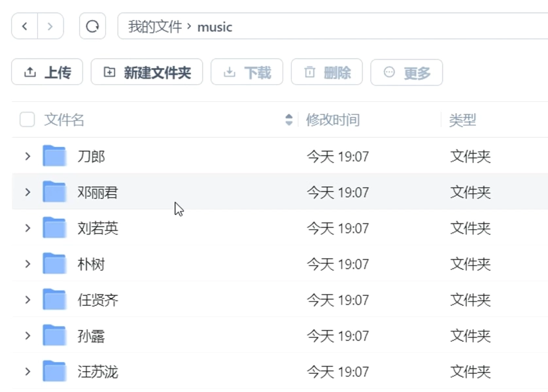548x392 pixels.
Task: Click the 修改时间 column header
Action: (333, 120)
